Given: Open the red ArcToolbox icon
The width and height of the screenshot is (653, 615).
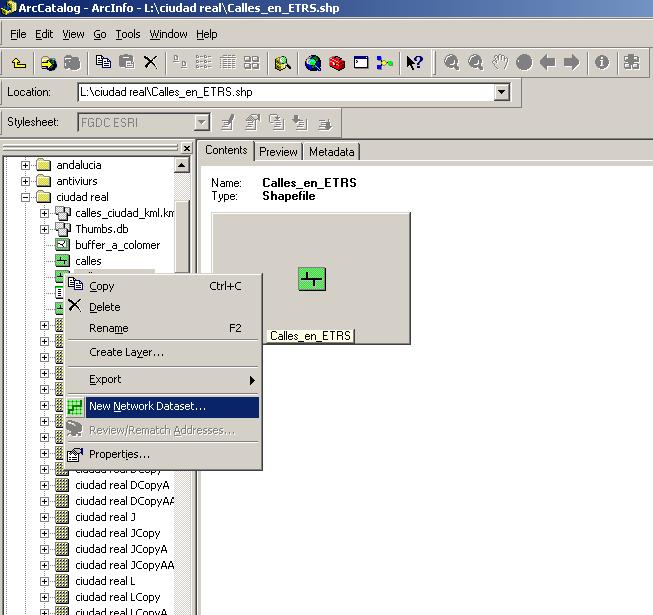Looking at the screenshot, I should click(337, 63).
